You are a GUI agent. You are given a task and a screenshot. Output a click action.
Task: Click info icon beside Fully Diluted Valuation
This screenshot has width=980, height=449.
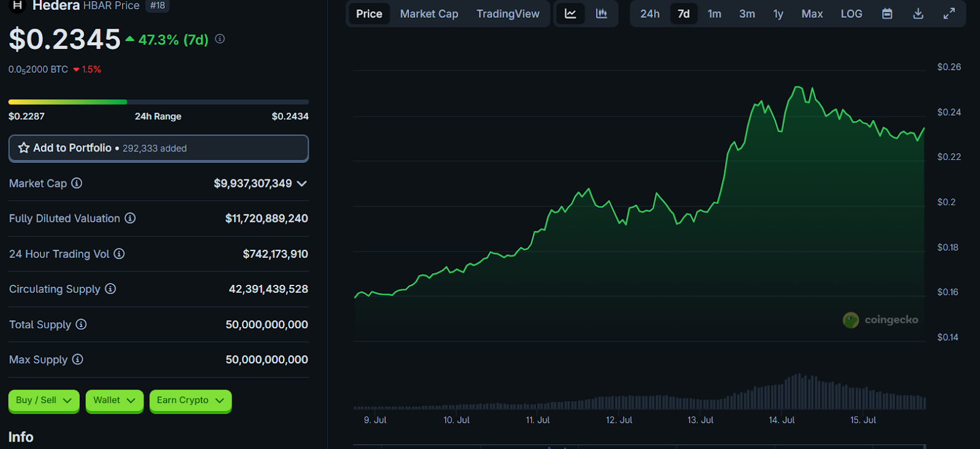130,218
